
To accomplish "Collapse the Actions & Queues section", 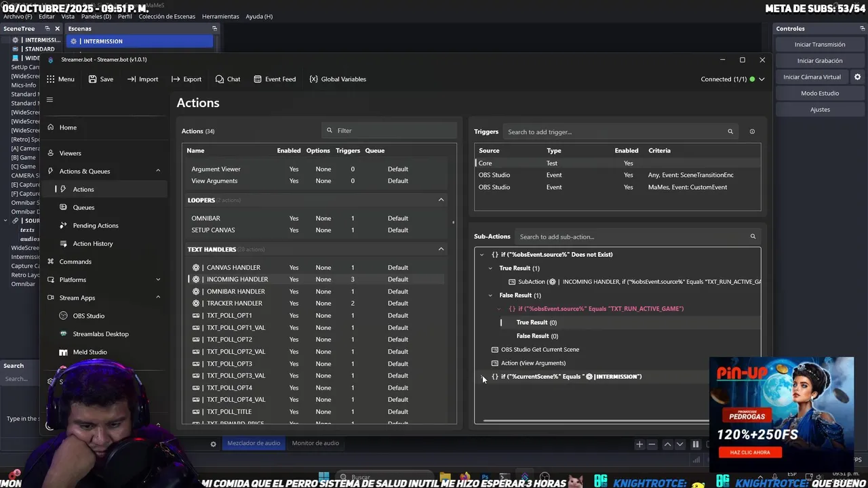I will tap(158, 171).
